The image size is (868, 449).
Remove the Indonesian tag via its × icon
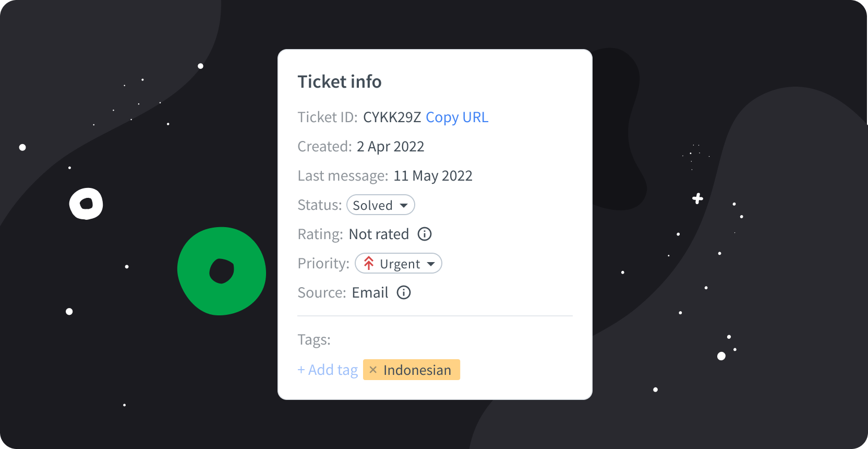point(373,370)
